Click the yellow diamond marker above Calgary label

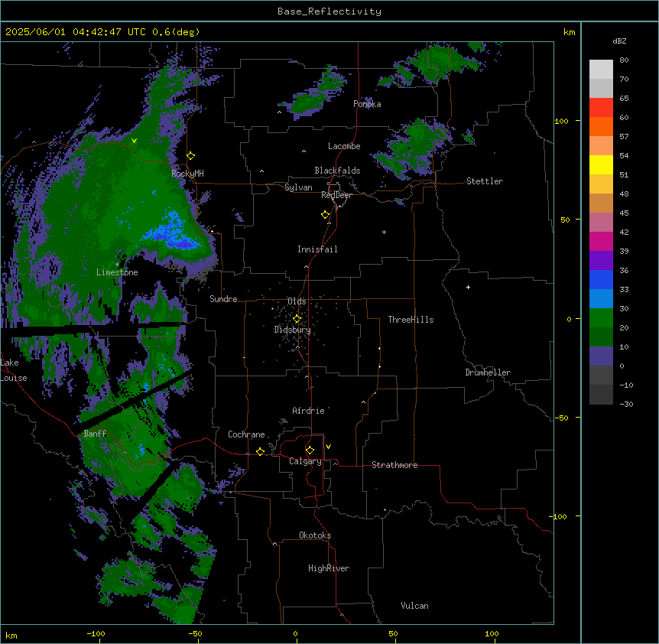tap(310, 450)
